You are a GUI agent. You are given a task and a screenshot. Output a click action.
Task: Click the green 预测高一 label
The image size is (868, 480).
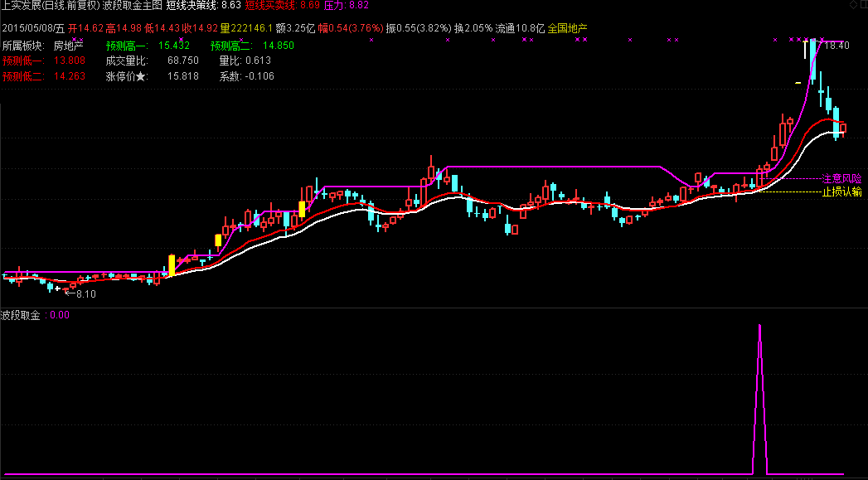point(127,46)
